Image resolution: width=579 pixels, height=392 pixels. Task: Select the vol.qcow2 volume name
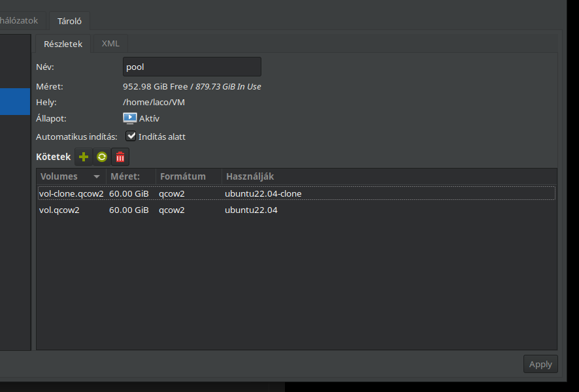59,210
